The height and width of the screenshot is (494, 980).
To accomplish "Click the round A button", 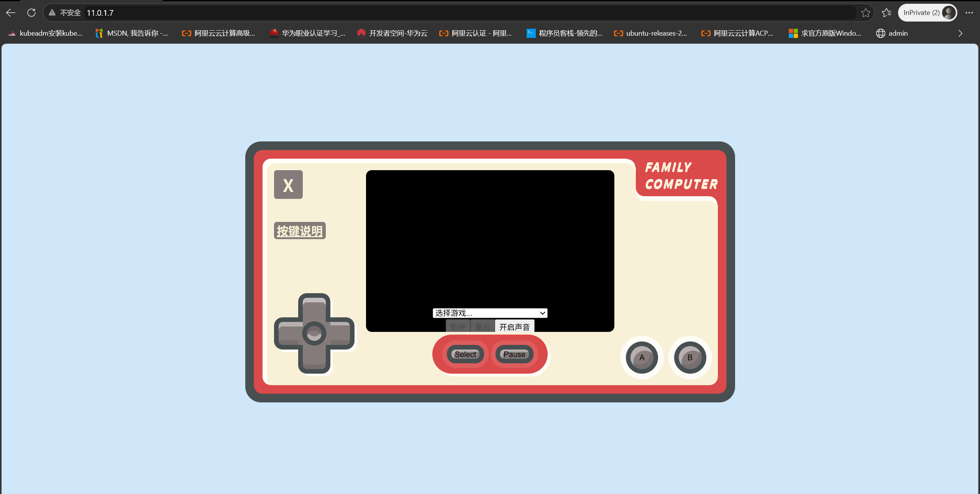I will coord(642,358).
